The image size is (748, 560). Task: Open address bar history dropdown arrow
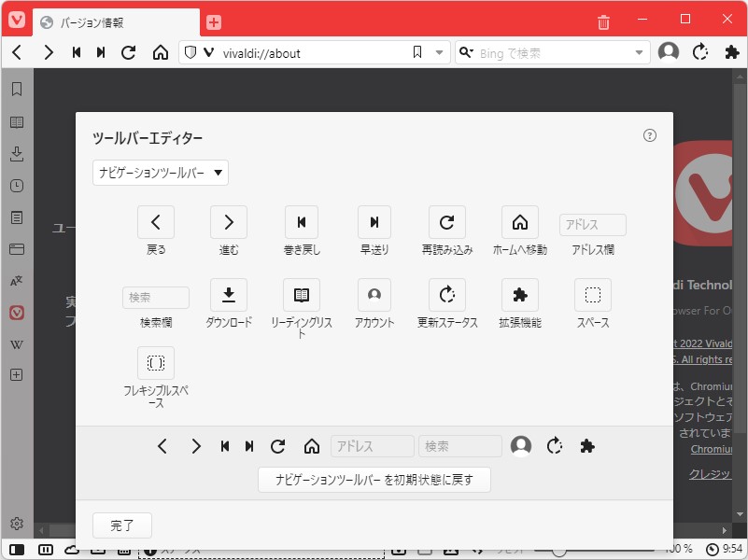pyautogui.click(x=439, y=53)
